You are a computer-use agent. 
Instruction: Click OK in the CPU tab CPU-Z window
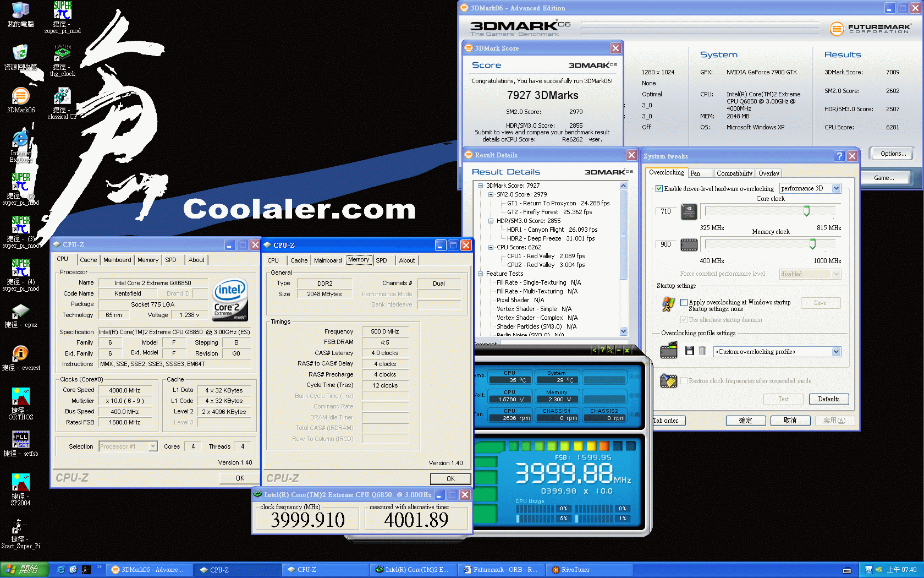(240, 478)
